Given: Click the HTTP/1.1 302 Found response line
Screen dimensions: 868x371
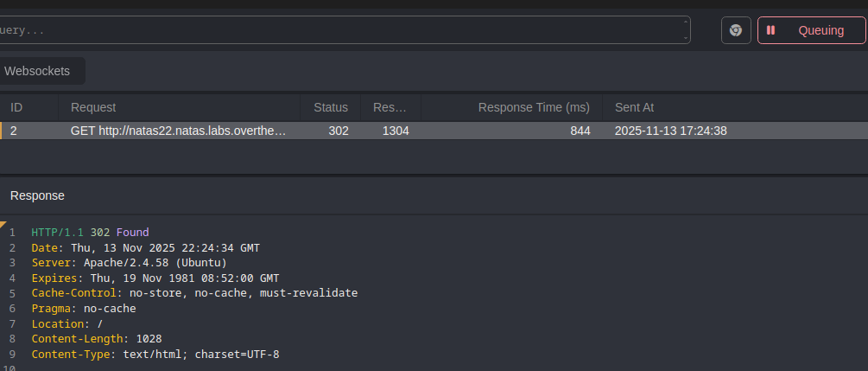Looking at the screenshot, I should (90, 233).
